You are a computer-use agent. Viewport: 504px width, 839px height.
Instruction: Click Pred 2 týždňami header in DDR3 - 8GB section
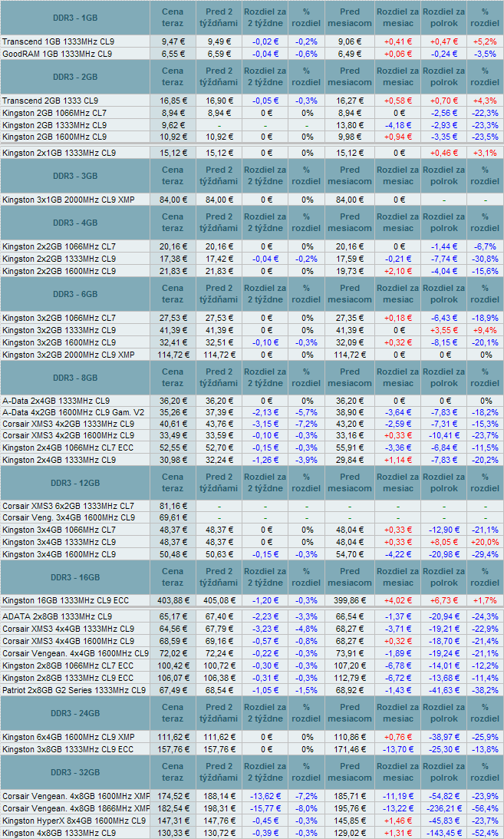[x=219, y=378]
